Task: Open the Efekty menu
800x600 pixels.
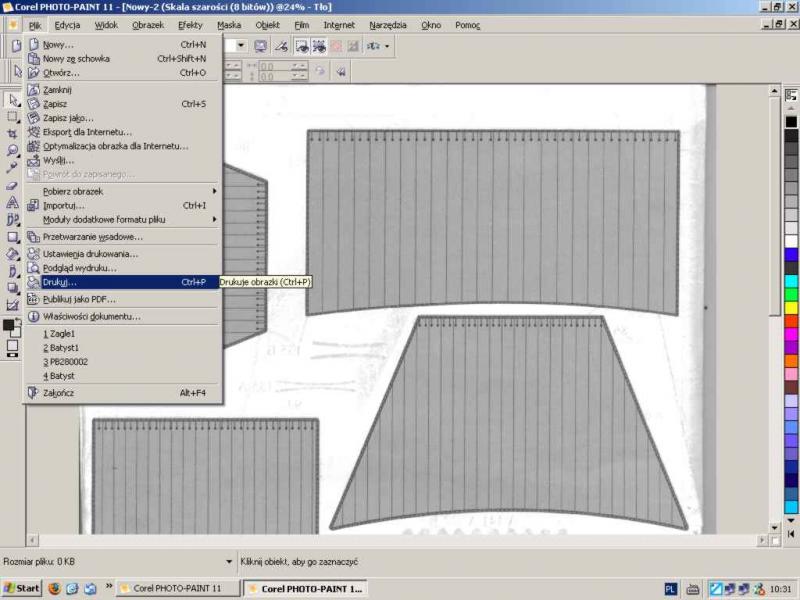Action: 190,25
